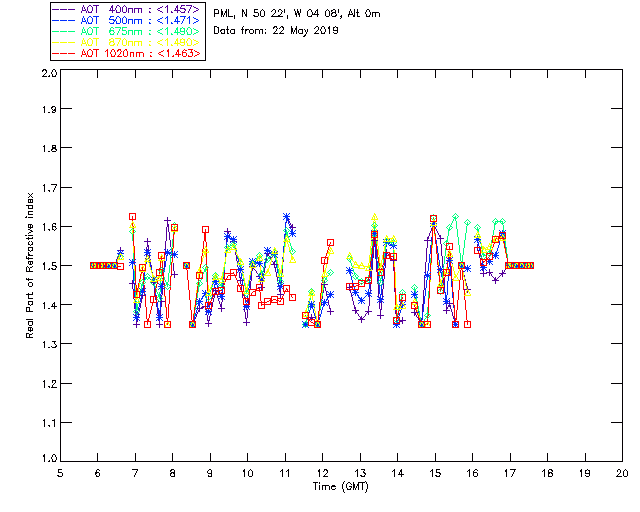Viewport: 640px width, 512px height.
Task: Click the green diamond peak near 15.5
Action: pos(456,216)
